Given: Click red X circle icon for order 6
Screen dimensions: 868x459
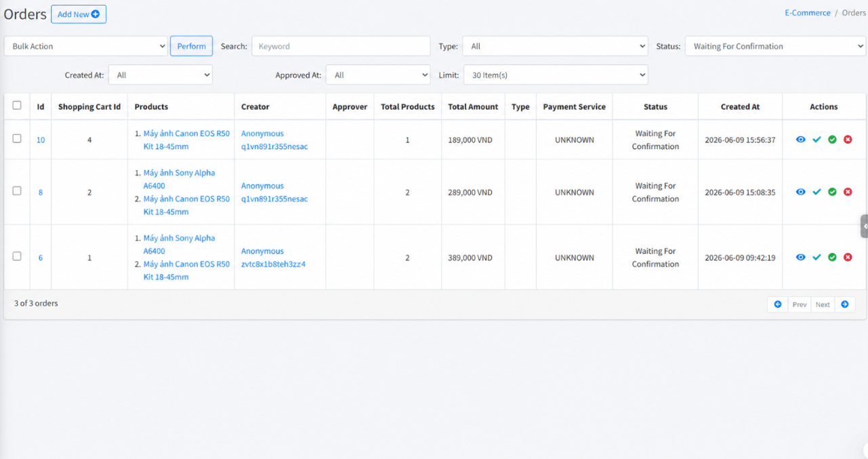Looking at the screenshot, I should 848,258.
